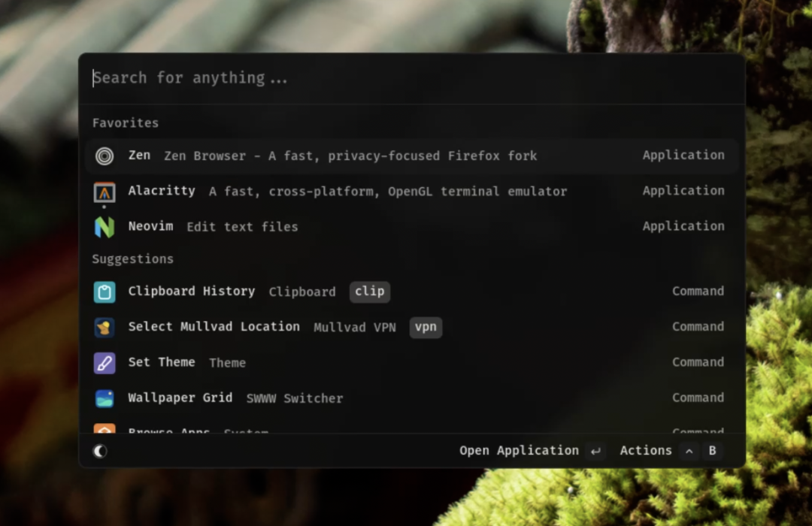This screenshot has height=526, width=812.
Task: Focus the "Search for anything" field
Action: (x=412, y=78)
